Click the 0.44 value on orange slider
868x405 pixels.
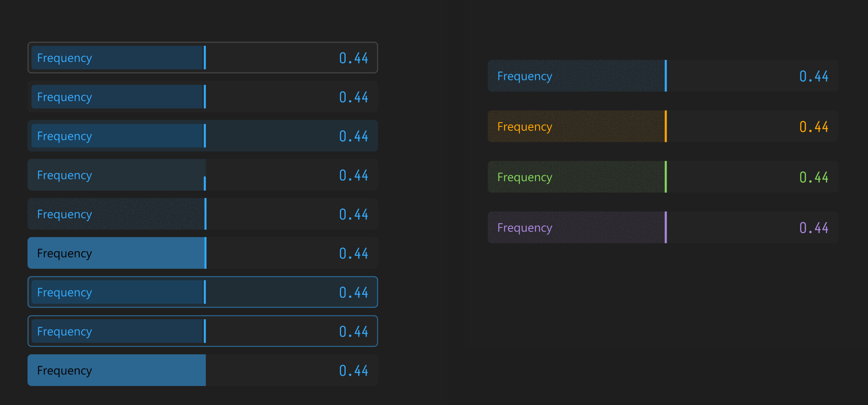pos(813,127)
